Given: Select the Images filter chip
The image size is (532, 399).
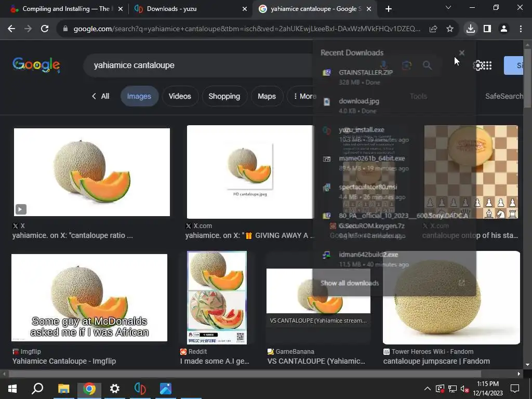Looking at the screenshot, I should click(139, 96).
